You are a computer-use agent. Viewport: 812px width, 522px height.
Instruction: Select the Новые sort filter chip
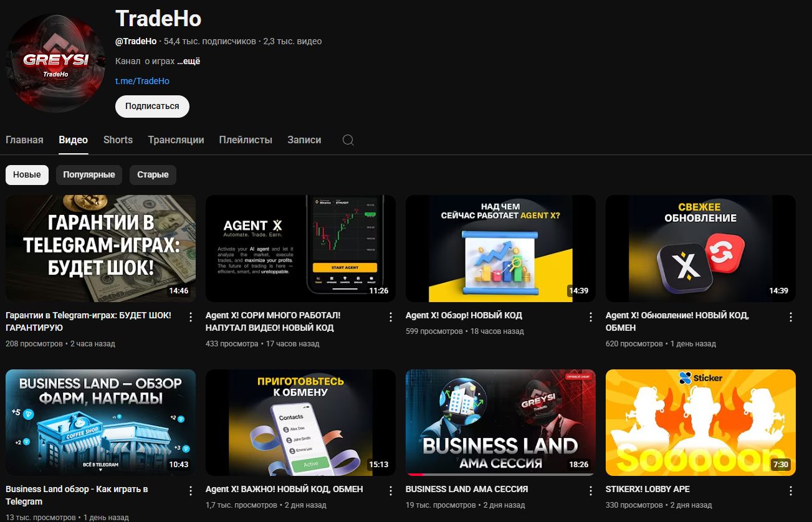coord(27,175)
